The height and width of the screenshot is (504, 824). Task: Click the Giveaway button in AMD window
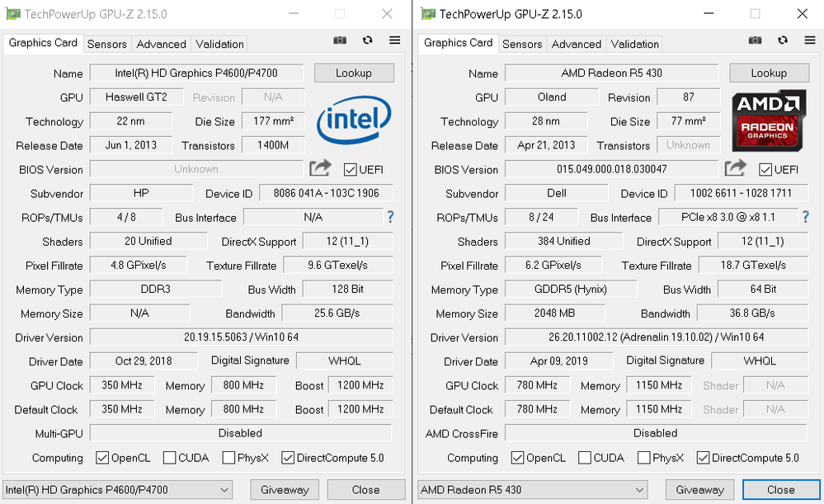pos(700,490)
